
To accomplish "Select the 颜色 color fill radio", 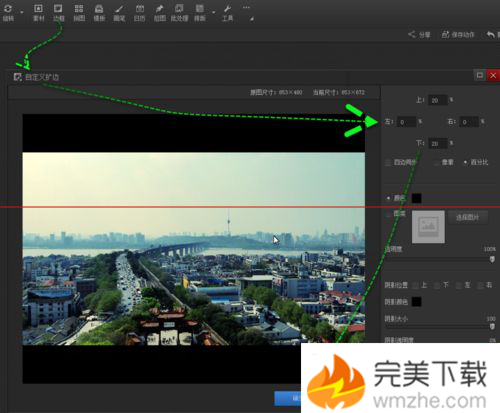I will pos(388,198).
